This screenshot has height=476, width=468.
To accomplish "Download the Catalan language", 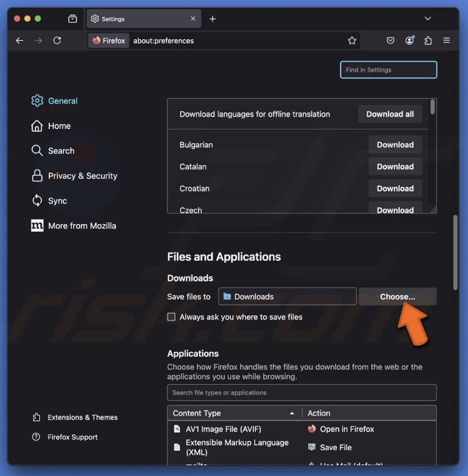I will [395, 167].
